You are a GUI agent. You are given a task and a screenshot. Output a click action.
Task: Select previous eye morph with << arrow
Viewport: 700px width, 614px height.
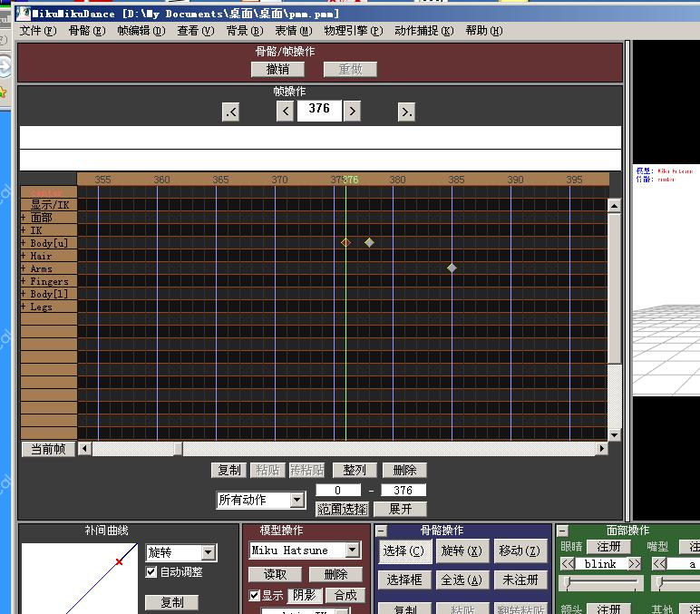pyautogui.click(x=568, y=563)
